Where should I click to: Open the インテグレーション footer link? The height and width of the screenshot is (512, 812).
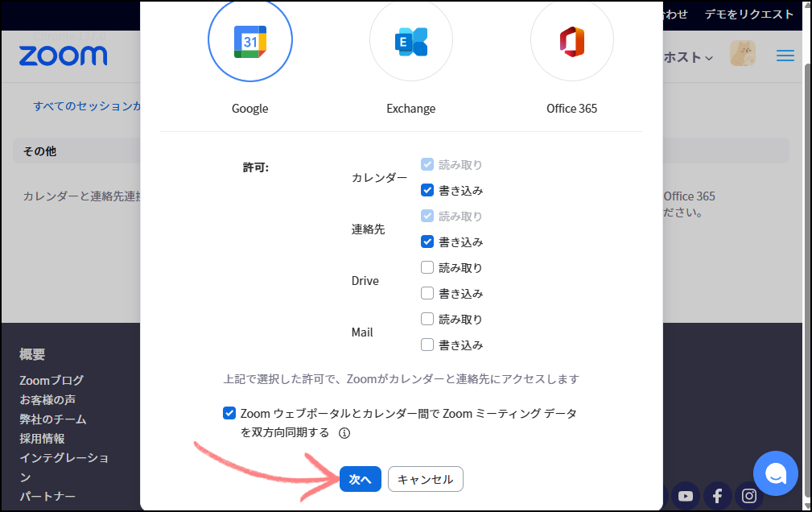click(x=64, y=468)
